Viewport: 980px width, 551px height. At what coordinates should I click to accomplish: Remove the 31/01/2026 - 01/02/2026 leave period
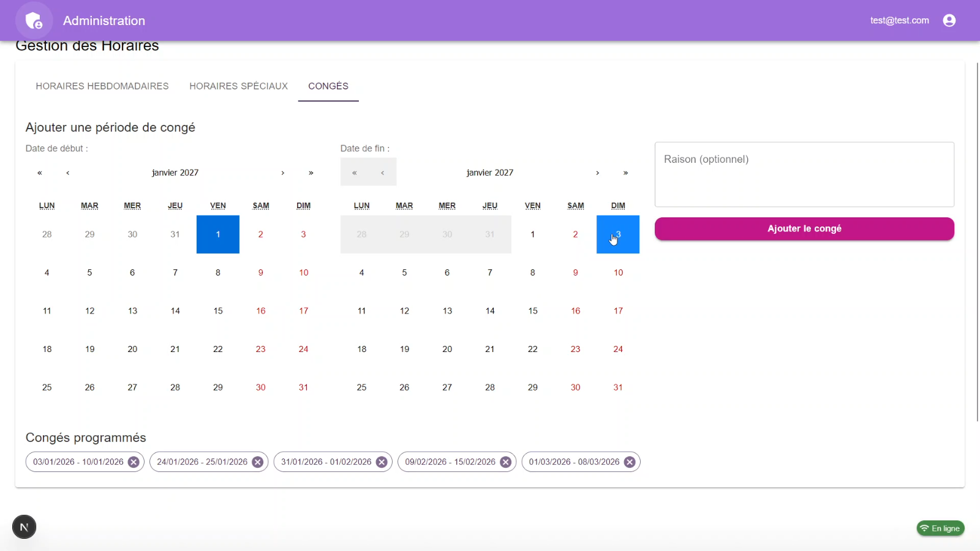click(x=382, y=462)
